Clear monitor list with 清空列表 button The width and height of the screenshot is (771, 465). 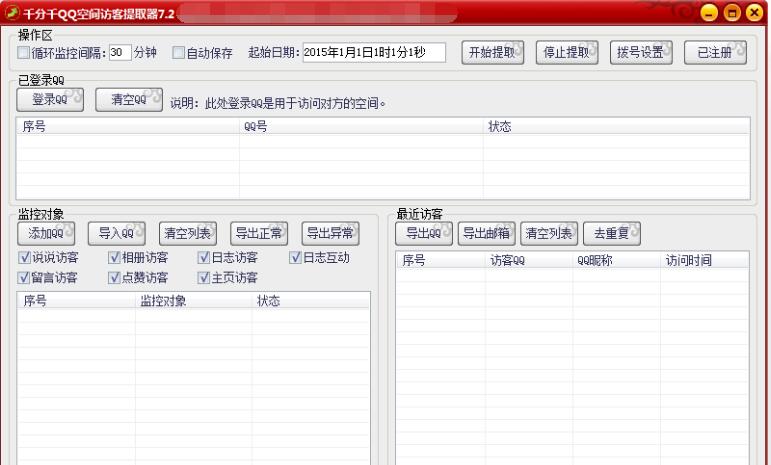(x=188, y=233)
